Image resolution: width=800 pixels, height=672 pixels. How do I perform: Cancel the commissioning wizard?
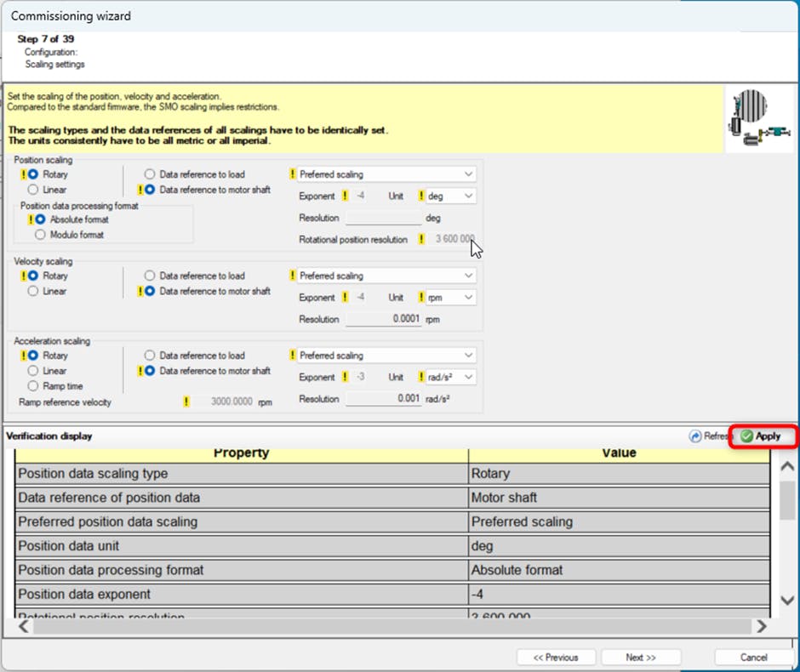point(753,658)
